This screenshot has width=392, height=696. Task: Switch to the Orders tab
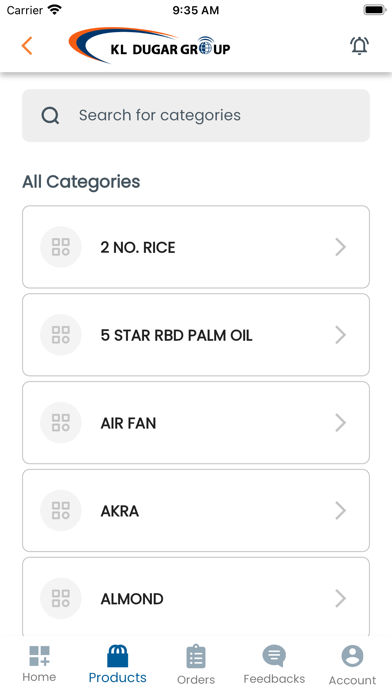(196, 665)
